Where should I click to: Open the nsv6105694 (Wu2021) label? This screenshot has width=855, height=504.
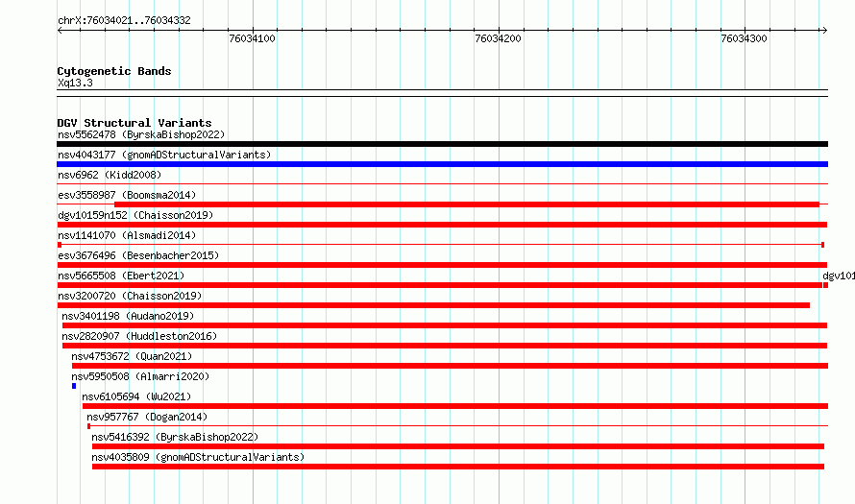coord(136,396)
